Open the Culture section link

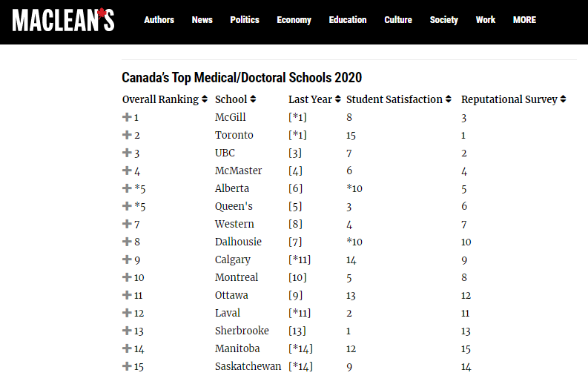(x=398, y=20)
